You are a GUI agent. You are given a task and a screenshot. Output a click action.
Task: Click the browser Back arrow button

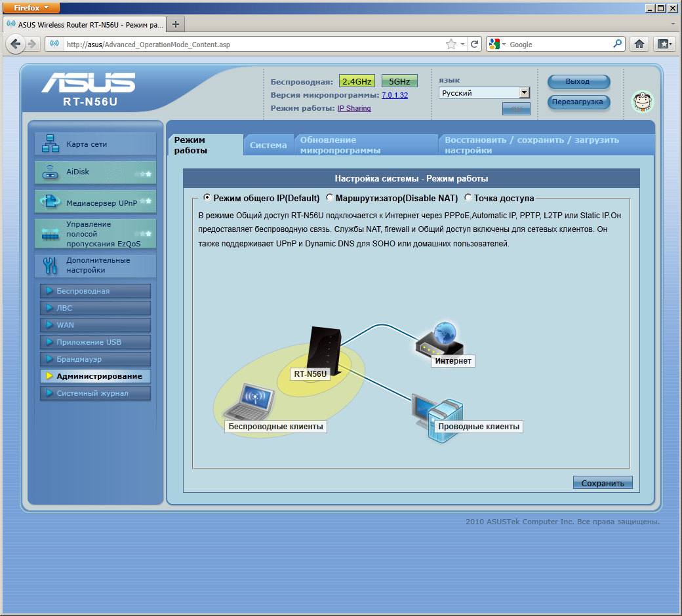pyautogui.click(x=16, y=44)
